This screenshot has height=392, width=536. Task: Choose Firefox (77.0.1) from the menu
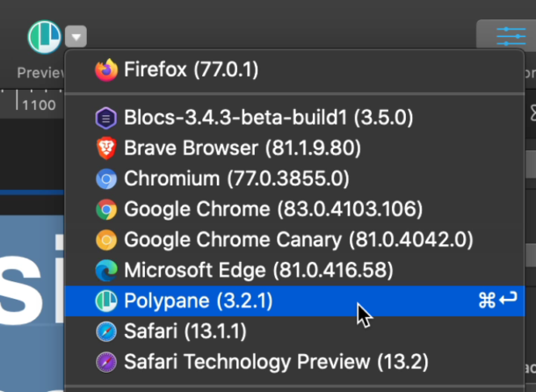294,69
